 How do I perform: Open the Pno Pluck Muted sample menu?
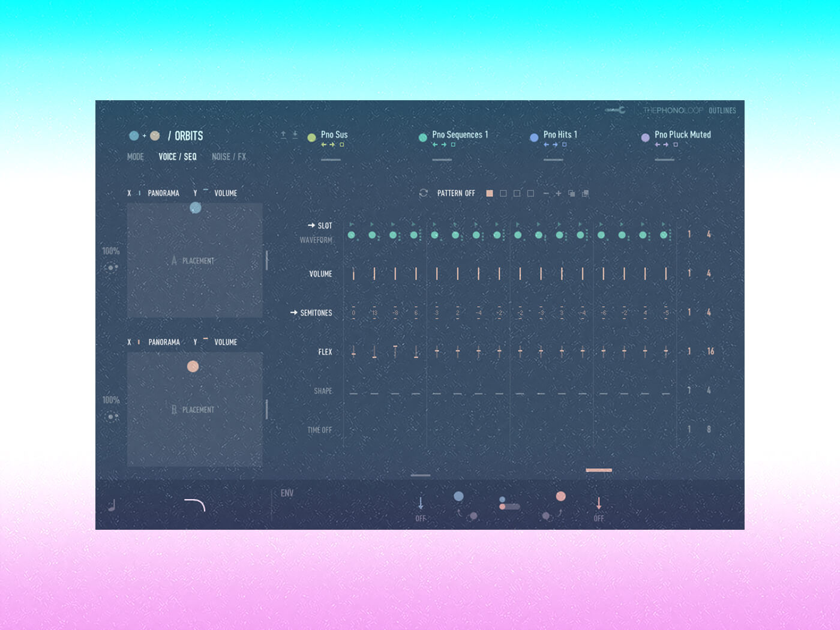(683, 134)
